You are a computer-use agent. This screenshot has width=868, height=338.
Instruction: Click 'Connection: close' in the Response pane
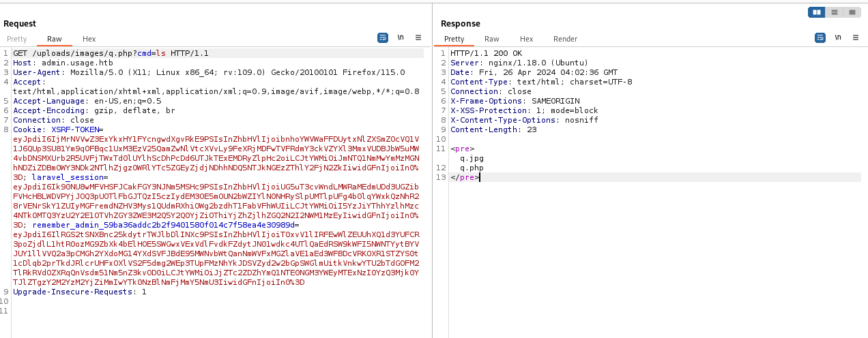click(491, 91)
